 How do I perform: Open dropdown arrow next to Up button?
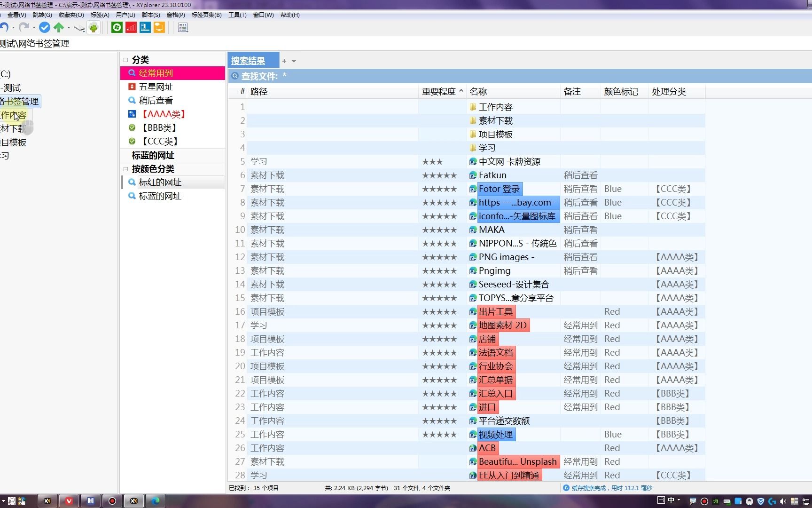pos(69,28)
